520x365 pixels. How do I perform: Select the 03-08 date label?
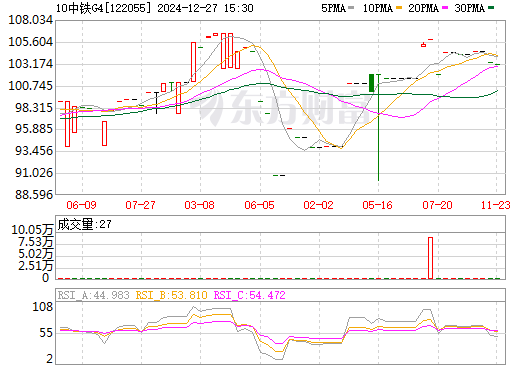pos(200,205)
